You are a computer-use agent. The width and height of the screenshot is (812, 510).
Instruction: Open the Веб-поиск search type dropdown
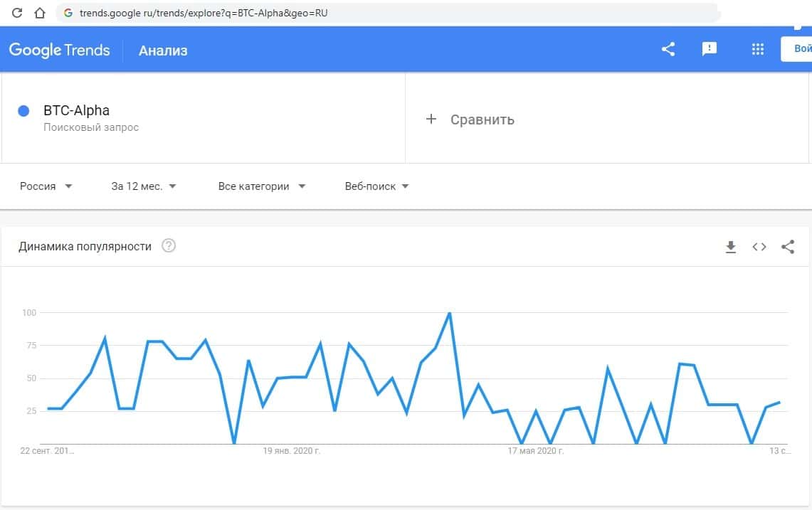376,186
